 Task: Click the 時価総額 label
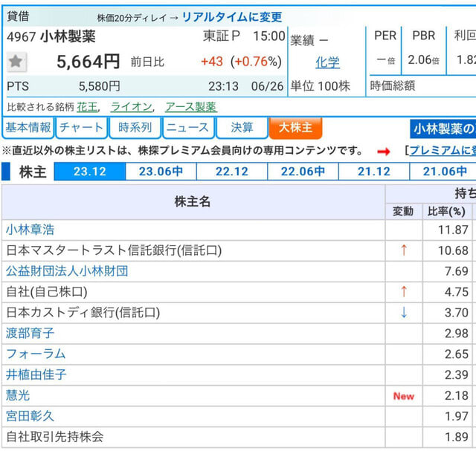coord(393,86)
